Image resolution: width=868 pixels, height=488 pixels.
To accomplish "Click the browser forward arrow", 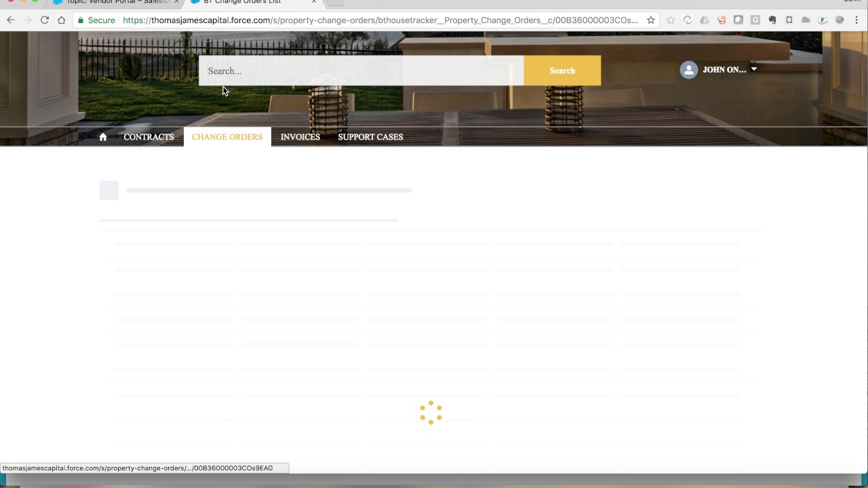I will [x=28, y=20].
